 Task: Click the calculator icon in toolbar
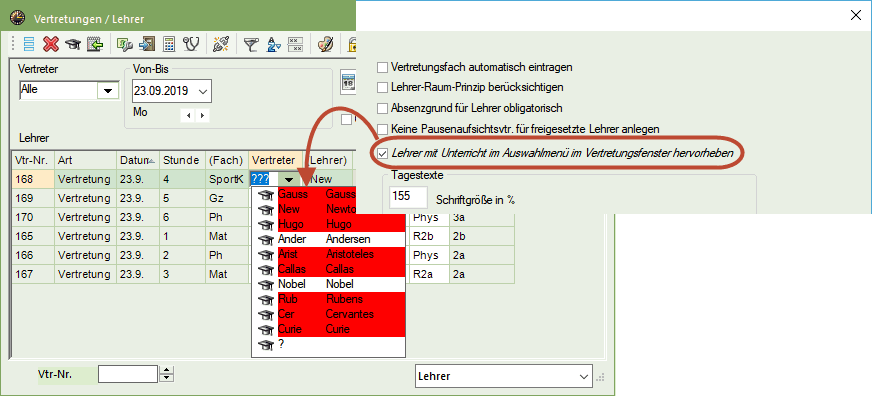point(170,44)
